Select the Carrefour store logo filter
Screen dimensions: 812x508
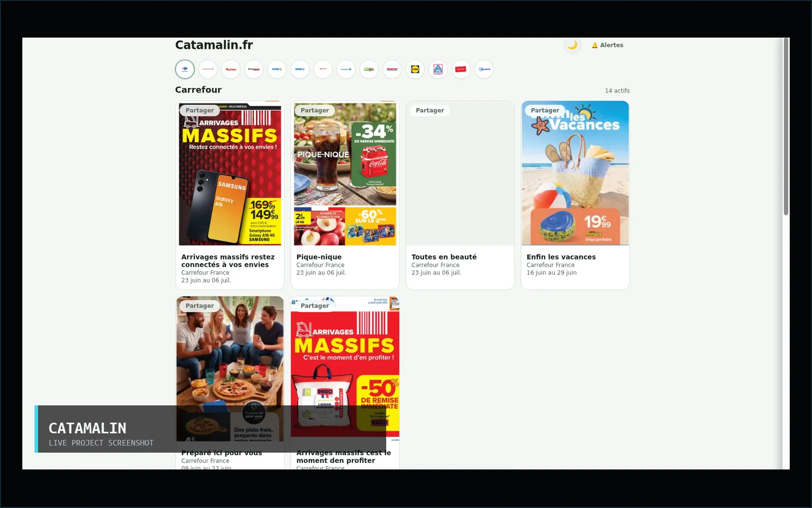pyautogui.click(x=185, y=69)
